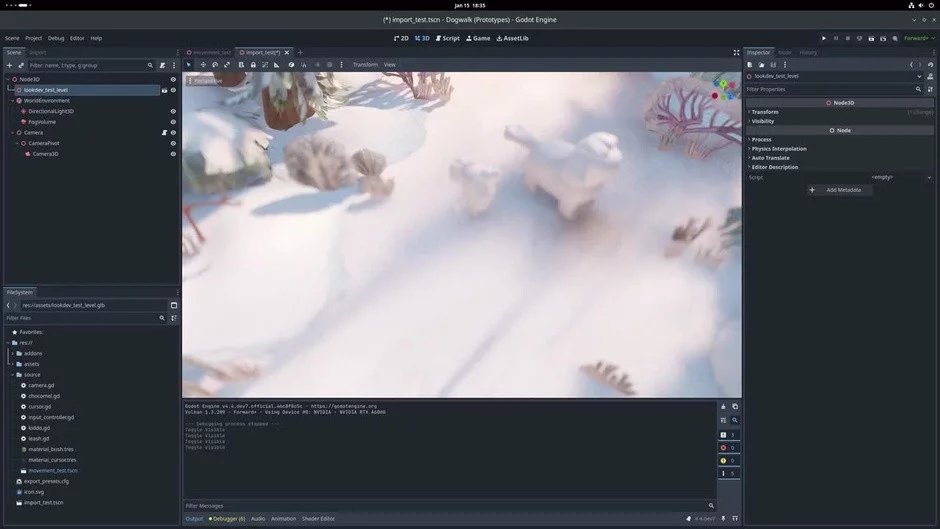The width and height of the screenshot is (940, 529).
Task: Toggle distraction-free mode icon
Action: point(736,53)
